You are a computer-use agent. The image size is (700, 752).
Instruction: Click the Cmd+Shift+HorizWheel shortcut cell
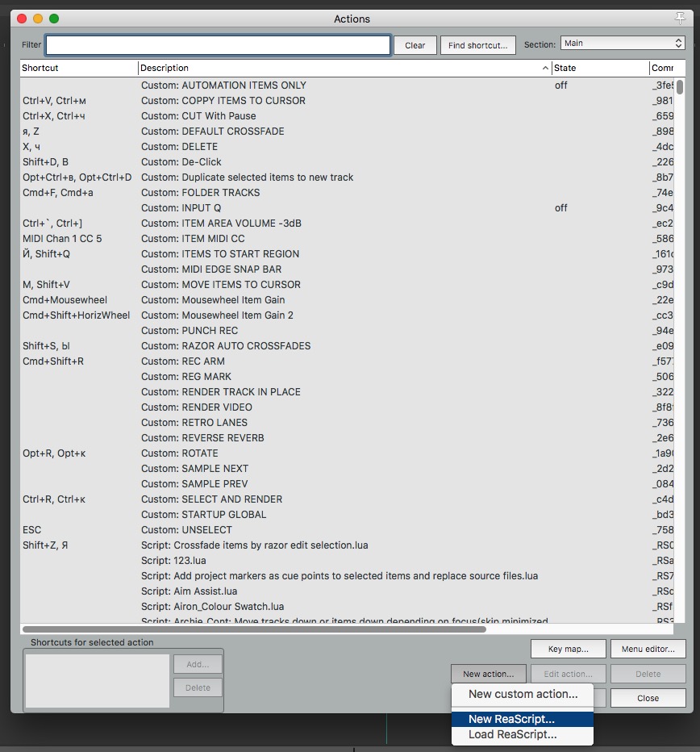pos(77,315)
